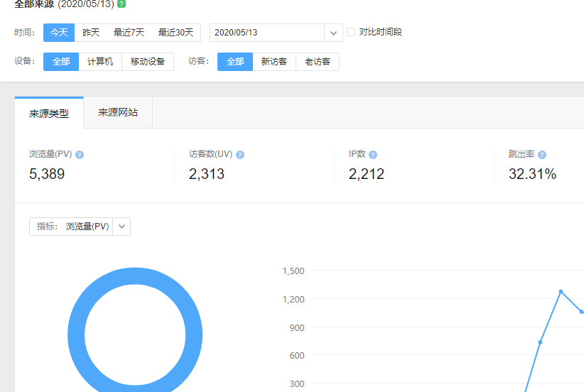Select 计算机 device filter
Screen dimensions: 584x392
pyautogui.click(x=100, y=62)
